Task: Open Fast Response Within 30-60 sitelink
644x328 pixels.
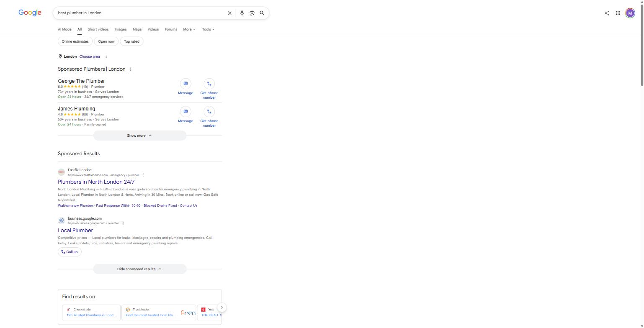Action: click(118, 205)
